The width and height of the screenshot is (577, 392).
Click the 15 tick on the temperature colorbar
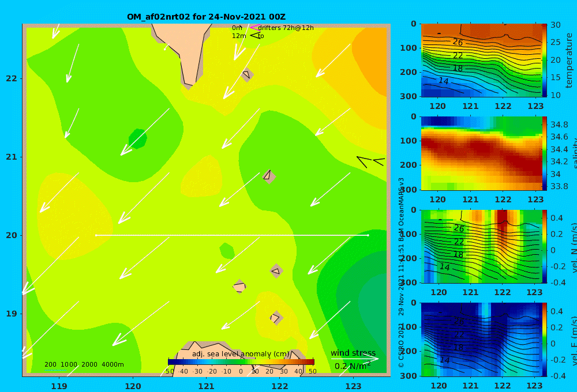tap(556, 78)
